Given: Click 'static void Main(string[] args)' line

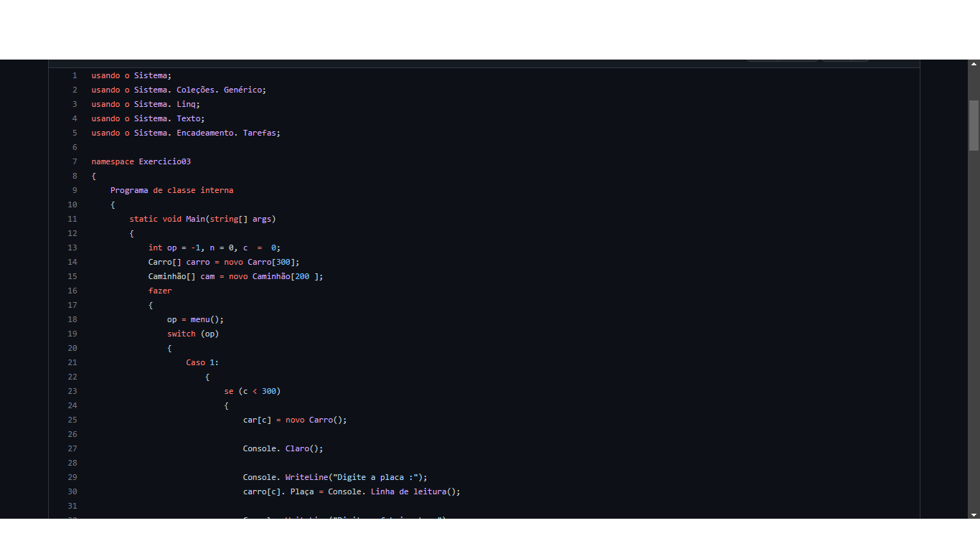Looking at the screenshot, I should 202,219.
